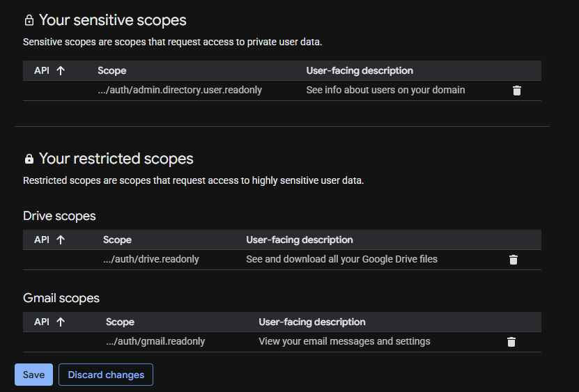579x392 pixels.
Task: Select '.../auth/gmail.readonly' scope text
Action: 155,341
